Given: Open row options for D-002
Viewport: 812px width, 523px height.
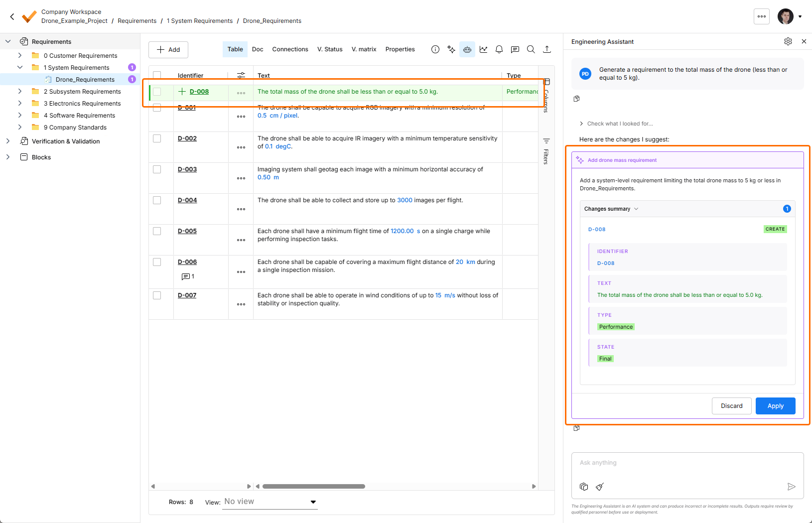Looking at the screenshot, I should tap(241, 147).
